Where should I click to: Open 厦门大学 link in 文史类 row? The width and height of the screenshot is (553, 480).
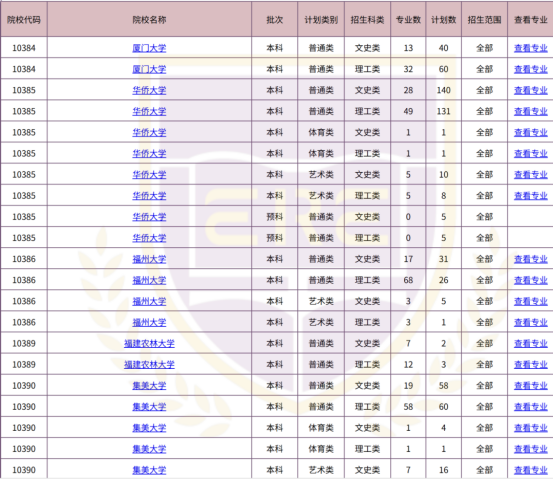tap(149, 48)
